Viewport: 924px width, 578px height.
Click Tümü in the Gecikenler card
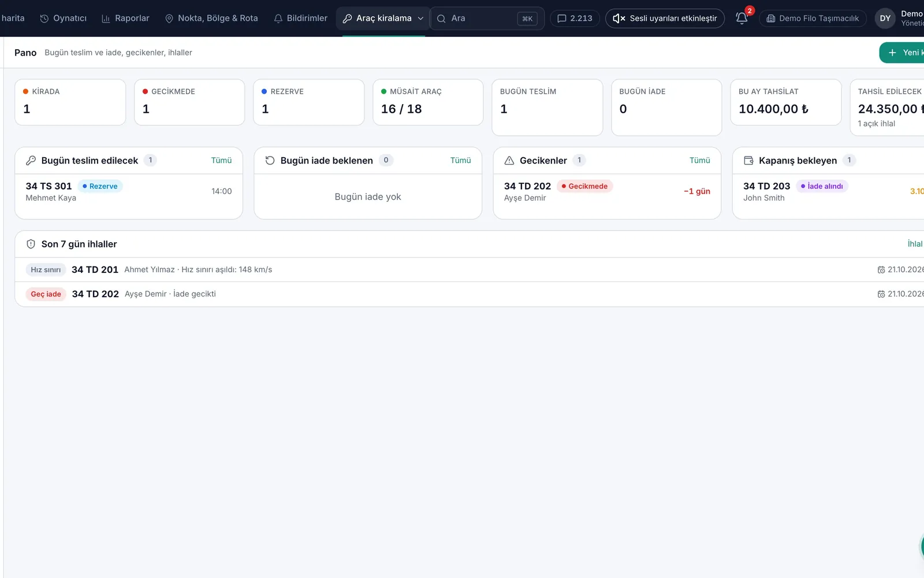pos(699,161)
